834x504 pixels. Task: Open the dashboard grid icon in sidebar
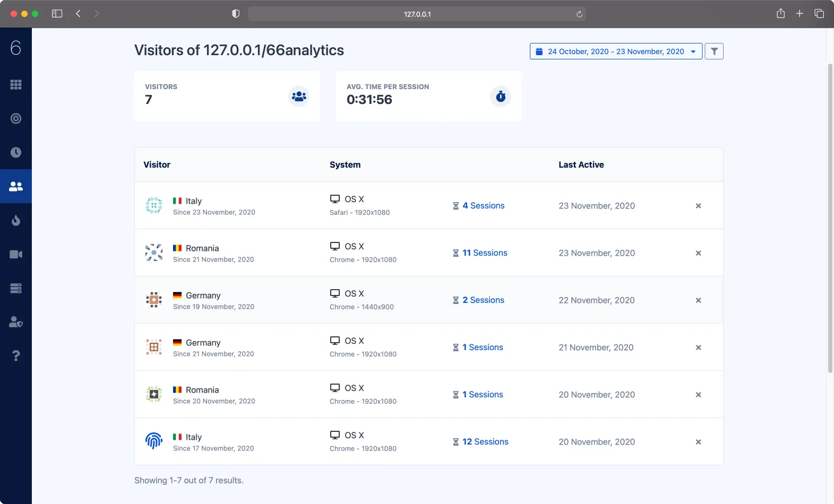[16, 84]
